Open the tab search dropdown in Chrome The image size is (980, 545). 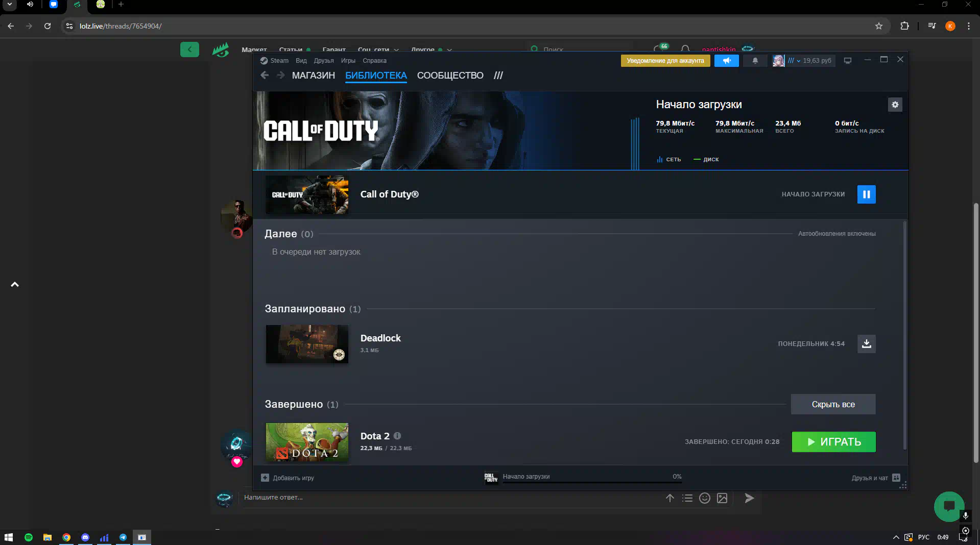point(9,4)
